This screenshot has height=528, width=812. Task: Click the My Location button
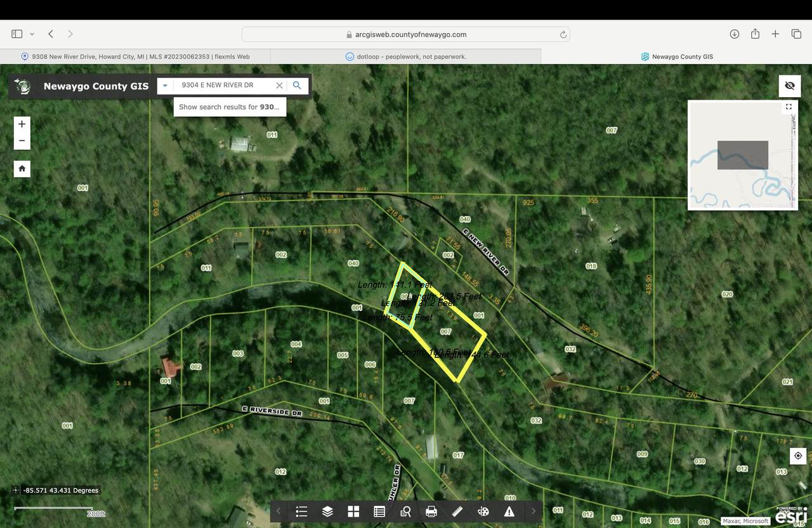tap(798, 456)
